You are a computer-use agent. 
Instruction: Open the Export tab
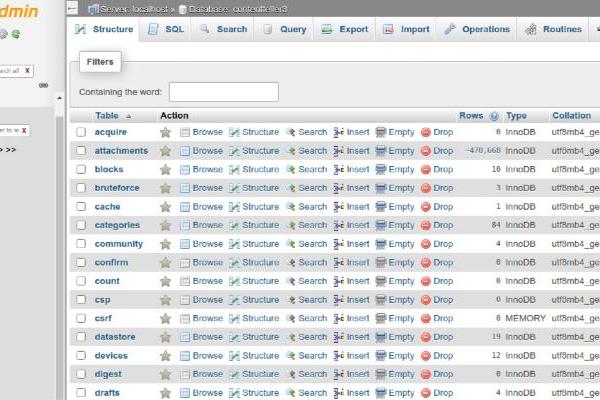tap(344, 29)
